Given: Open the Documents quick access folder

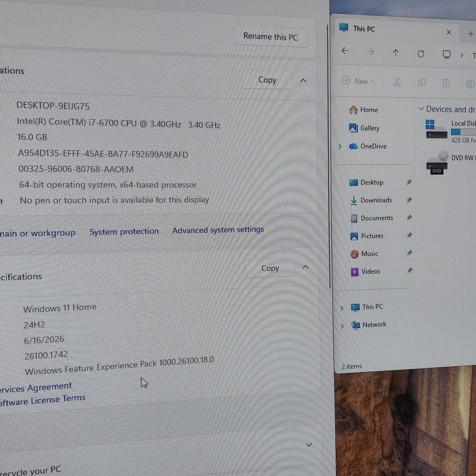Looking at the screenshot, I should click(x=372, y=218).
